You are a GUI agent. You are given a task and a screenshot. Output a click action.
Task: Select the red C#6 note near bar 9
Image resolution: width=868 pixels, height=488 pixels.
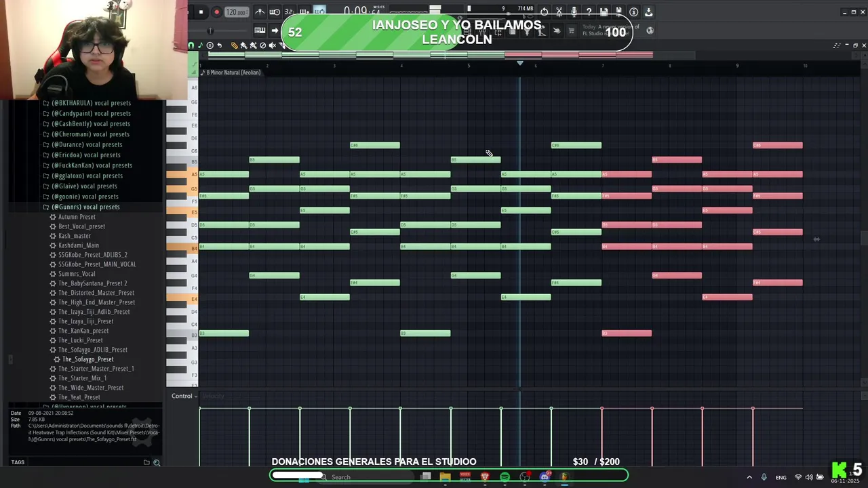coord(778,145)
